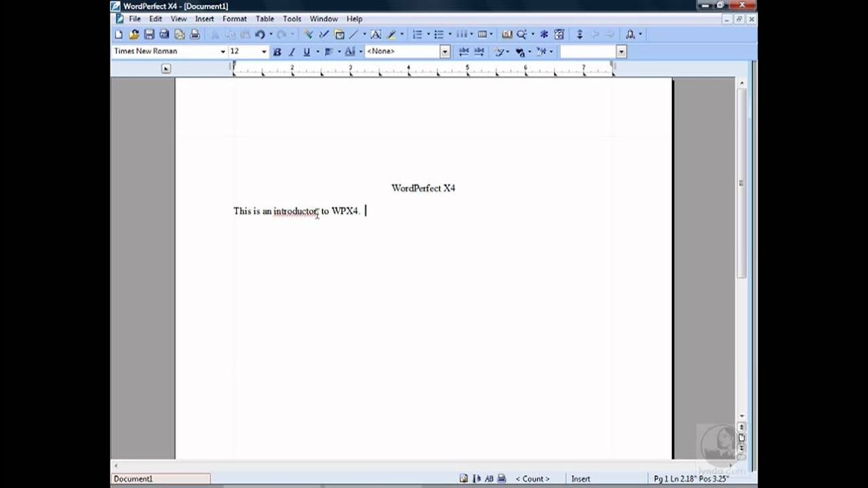Click the QuickFind Previous abc icon
The image size is (868, 488).
point(464,52)
